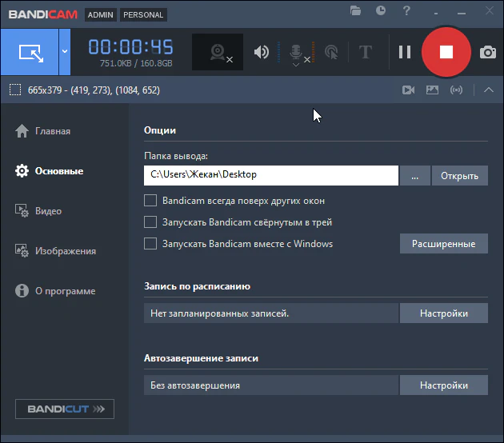504x443 pixels.
Task: Check launch Bandicam minimized to tray
Action: [x=150, y=222]
